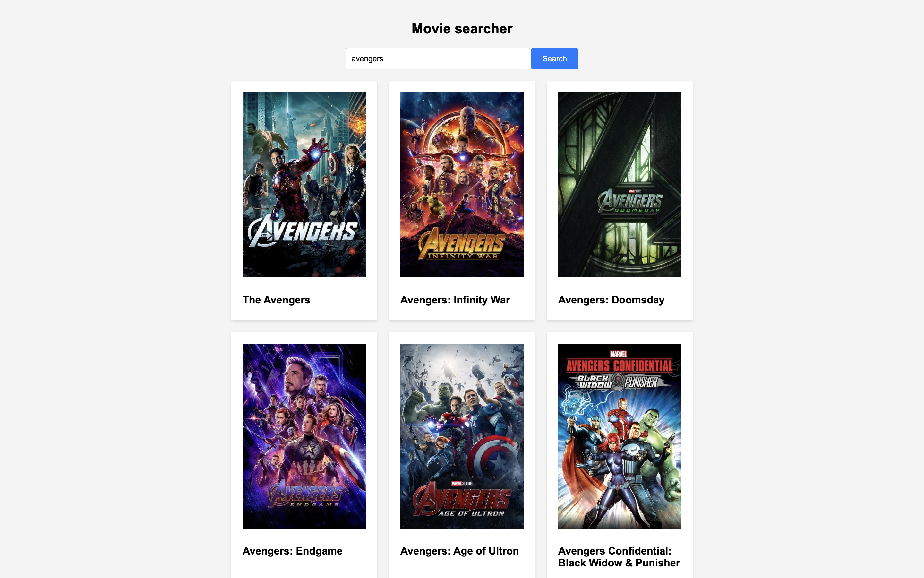Click the blue Search button
The height and width of the screenshot is (578, 924).
(x=554, y=58)
